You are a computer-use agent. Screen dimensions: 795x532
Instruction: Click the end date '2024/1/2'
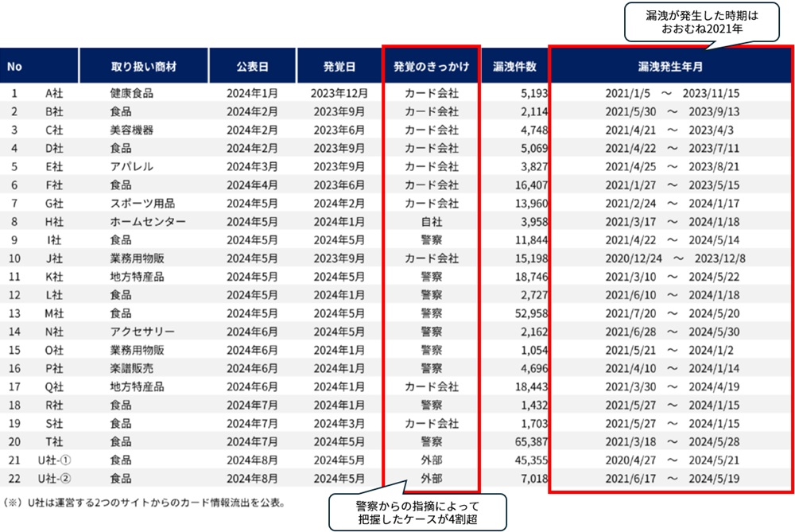[711, 350]
